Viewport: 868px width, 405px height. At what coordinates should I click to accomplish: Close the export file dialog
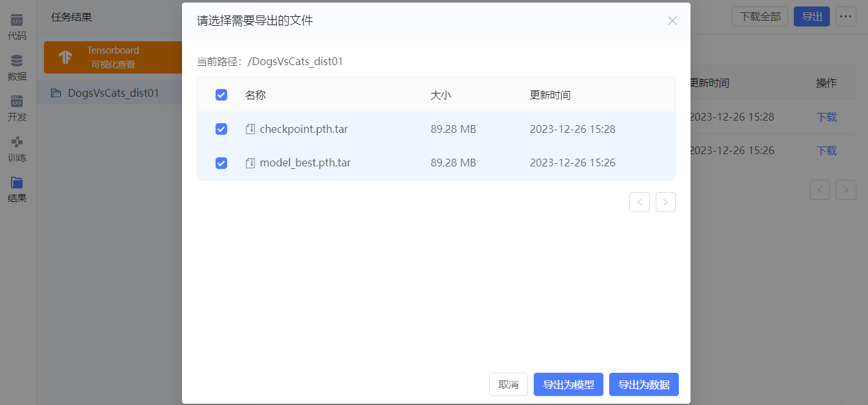pyautogui.click(x=672, y=21)
